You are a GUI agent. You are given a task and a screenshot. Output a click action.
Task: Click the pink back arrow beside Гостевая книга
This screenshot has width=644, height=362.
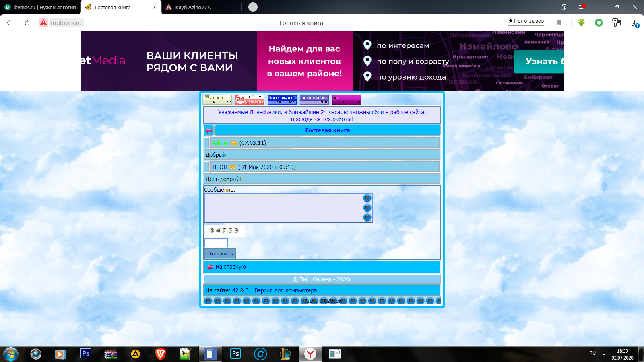[x=208, y=130]
